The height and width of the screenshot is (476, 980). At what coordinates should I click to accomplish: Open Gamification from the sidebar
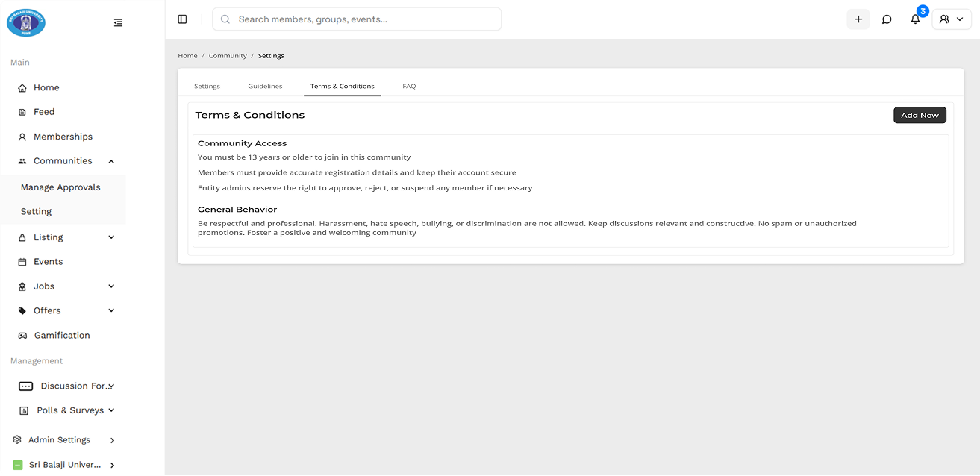pyautogui.click(x=61, y=336)
